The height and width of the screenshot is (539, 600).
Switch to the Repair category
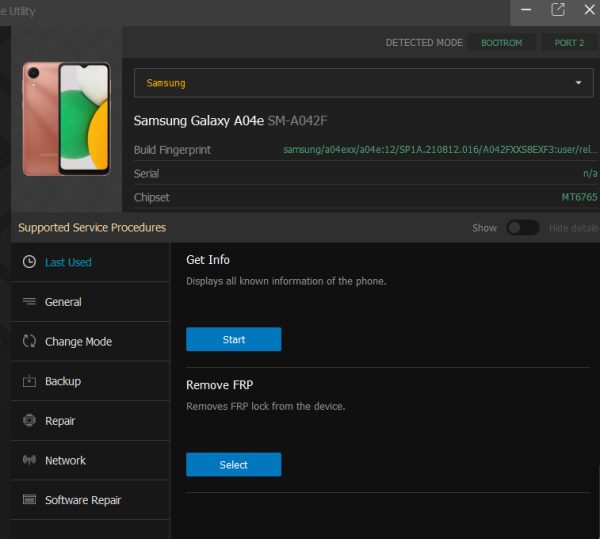click(x=90, y=420)
